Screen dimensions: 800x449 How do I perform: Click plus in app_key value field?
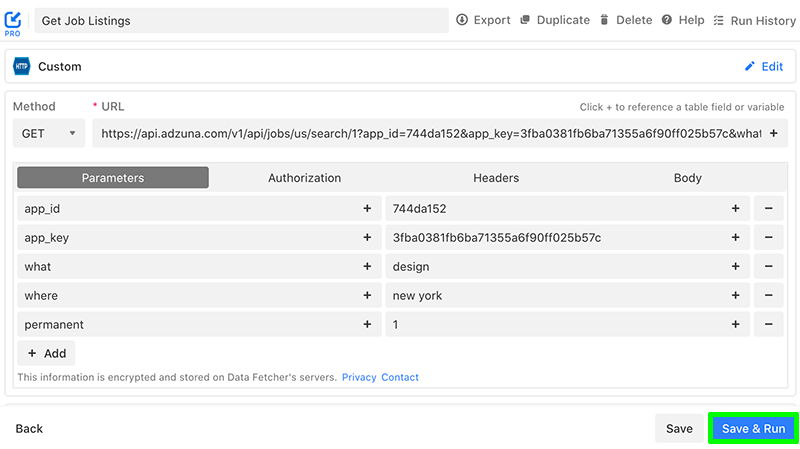tap(735, 237)
